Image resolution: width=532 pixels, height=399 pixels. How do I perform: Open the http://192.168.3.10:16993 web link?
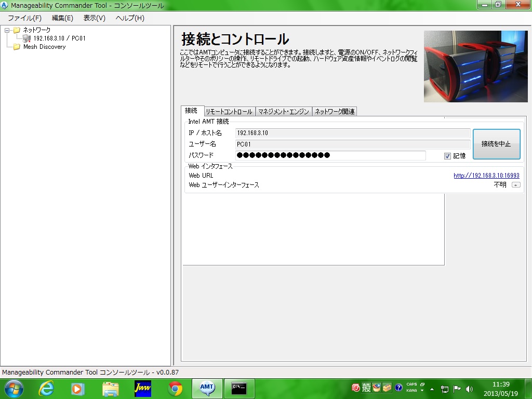[486, 176]
